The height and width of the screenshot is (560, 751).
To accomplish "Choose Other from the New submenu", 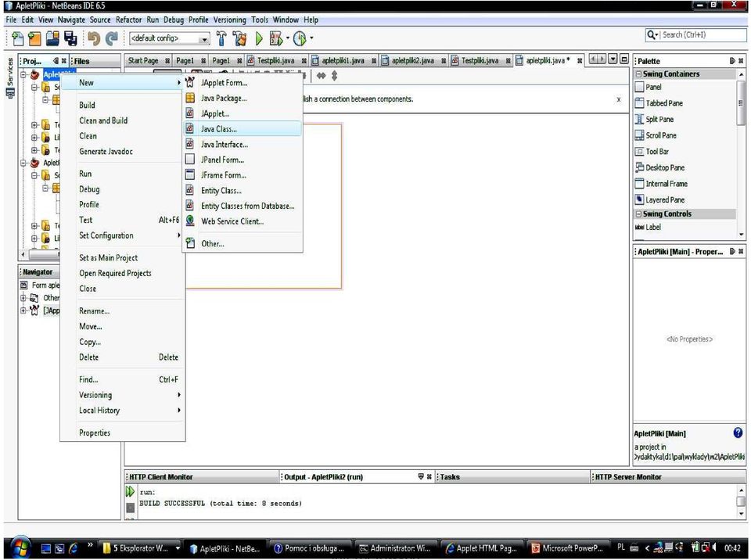I will pos(243,243).
